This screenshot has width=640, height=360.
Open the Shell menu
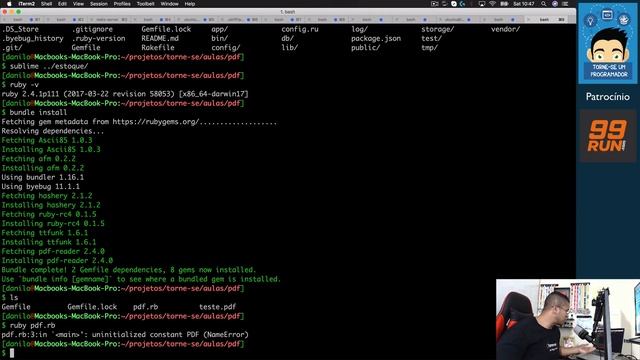pyautogui.click(x=47, y=4)
